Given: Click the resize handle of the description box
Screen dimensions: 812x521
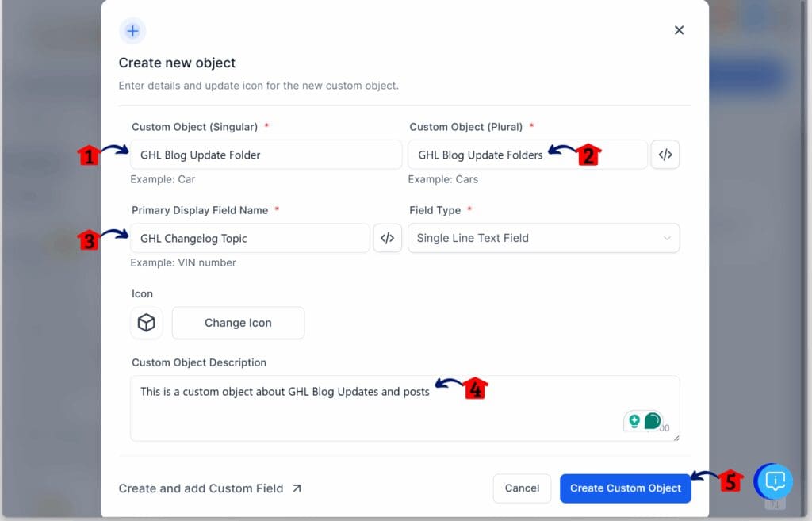Looking at the screenshot, I should (x=676, y=437).
